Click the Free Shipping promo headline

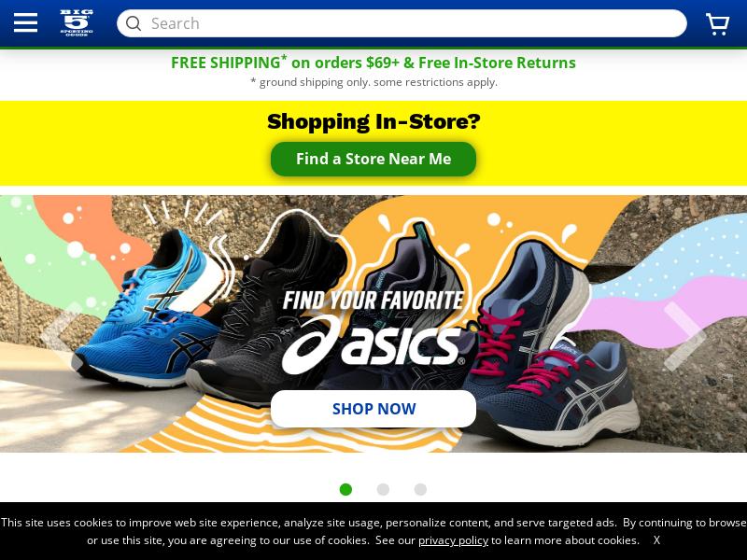(373, 63)
